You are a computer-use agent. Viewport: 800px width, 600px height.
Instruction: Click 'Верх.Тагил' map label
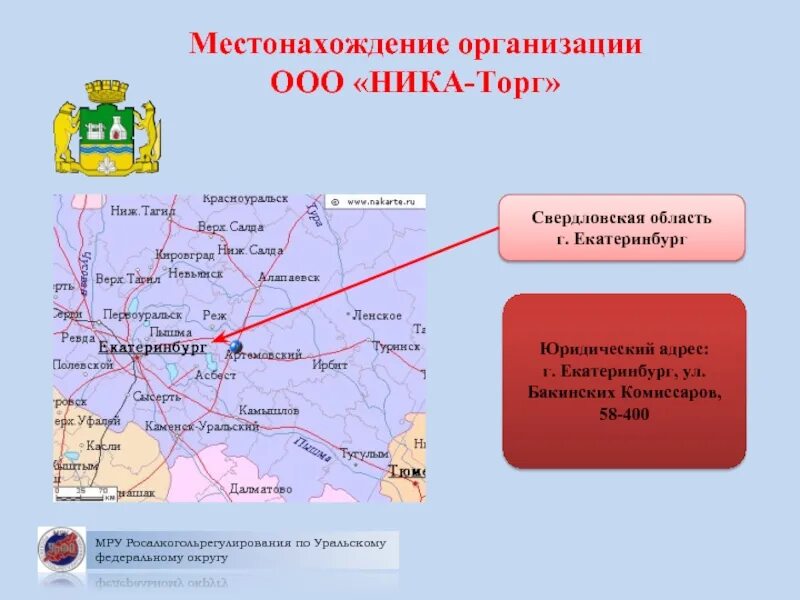[128, 279]
